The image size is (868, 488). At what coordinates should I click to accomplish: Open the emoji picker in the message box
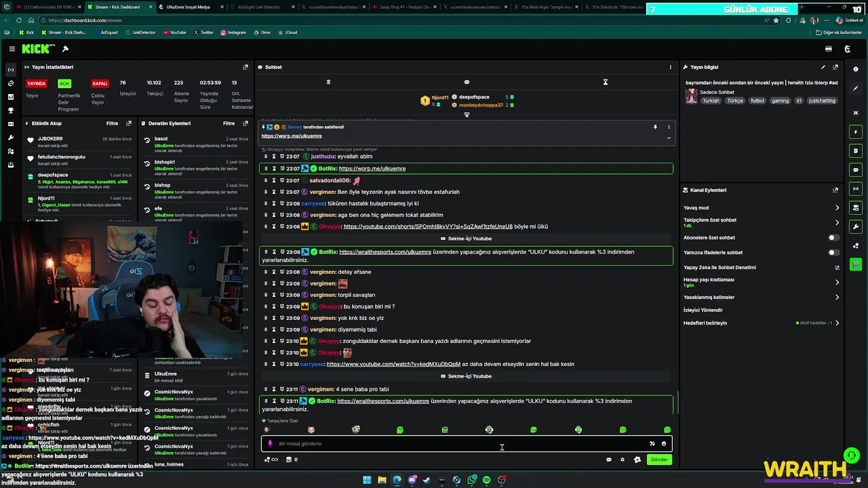tap(664, 444)
